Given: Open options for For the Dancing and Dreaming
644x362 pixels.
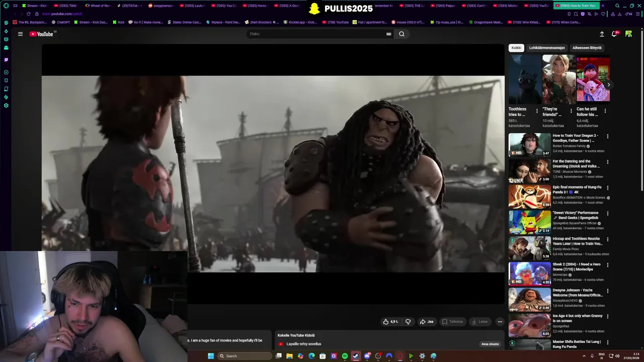Looking at the screenshot, I should point(607,162).
